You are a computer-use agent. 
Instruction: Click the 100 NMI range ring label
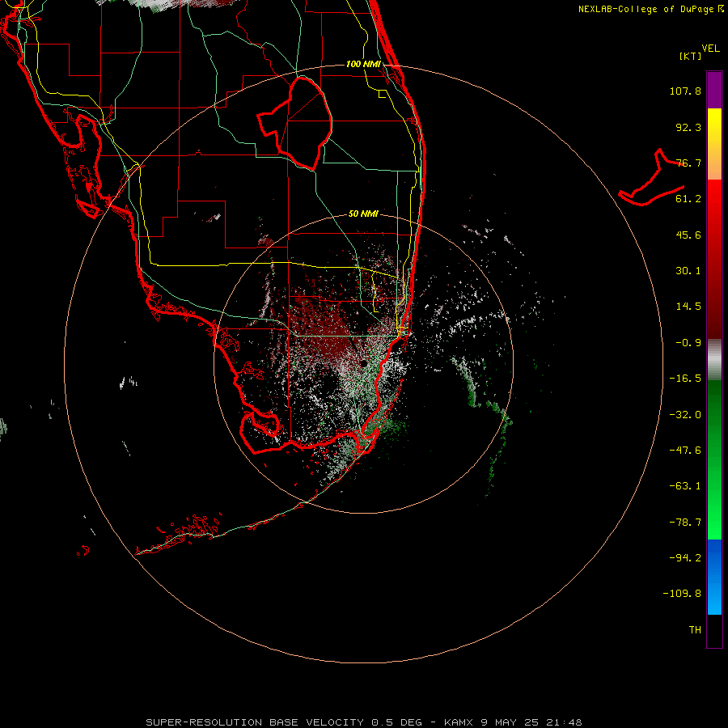[x=363, y=64]
